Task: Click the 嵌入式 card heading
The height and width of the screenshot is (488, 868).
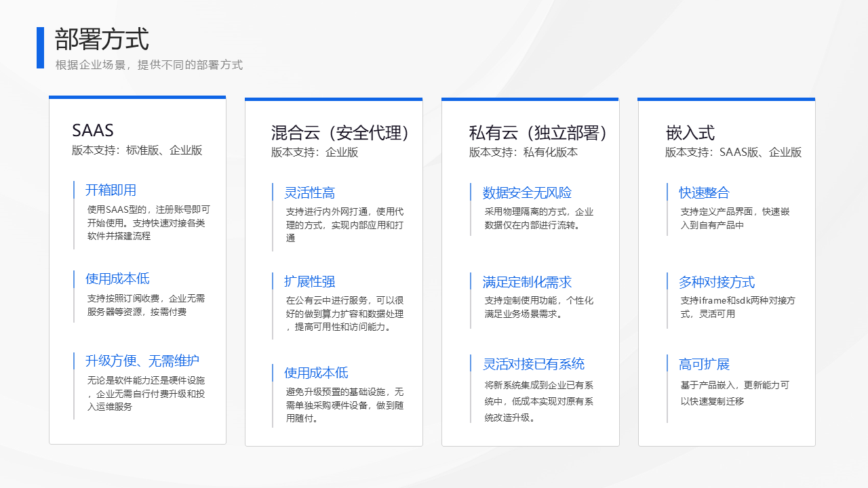Action: pyautogui.click(x=690, y=133)
